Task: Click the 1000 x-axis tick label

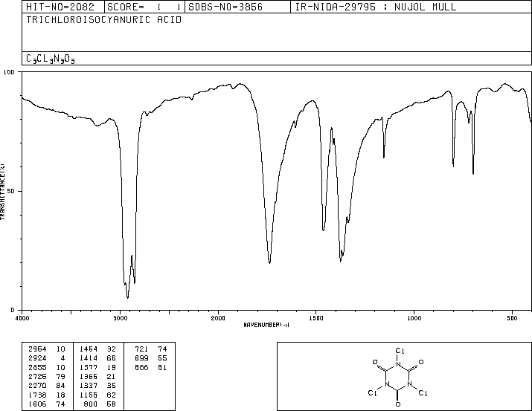Action: point(414,318)
